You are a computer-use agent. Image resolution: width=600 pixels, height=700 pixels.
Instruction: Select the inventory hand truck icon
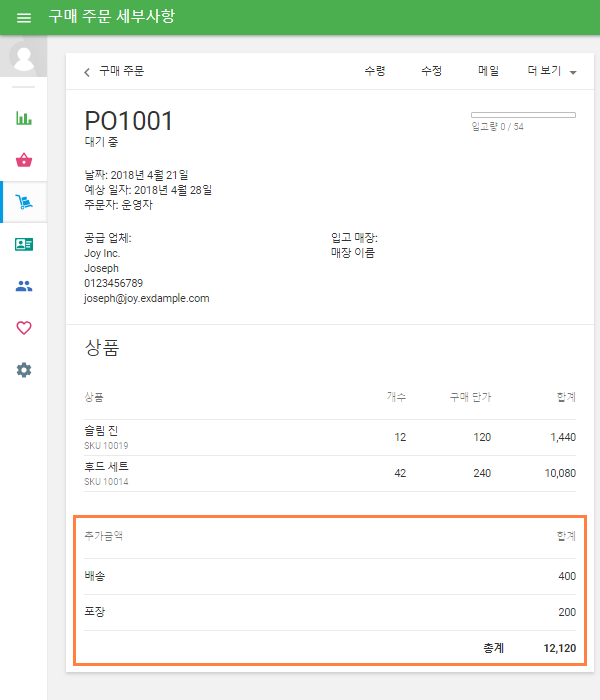click(24, 202)
